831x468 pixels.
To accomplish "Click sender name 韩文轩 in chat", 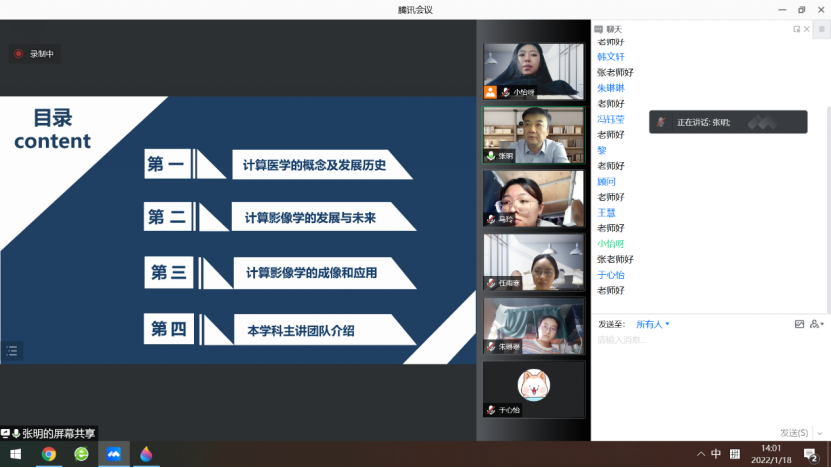I will [x=611, y=57].
